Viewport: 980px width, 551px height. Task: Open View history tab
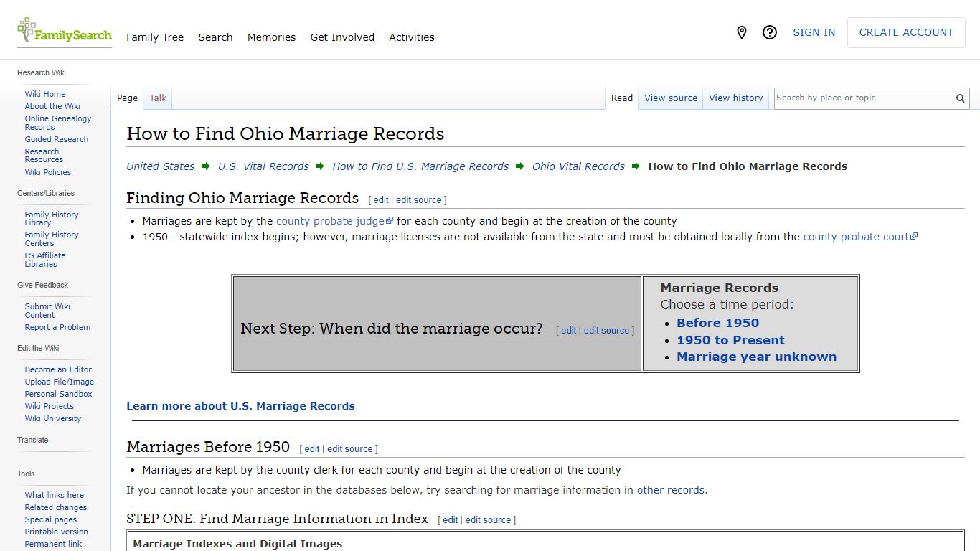[x=736, y=98]
